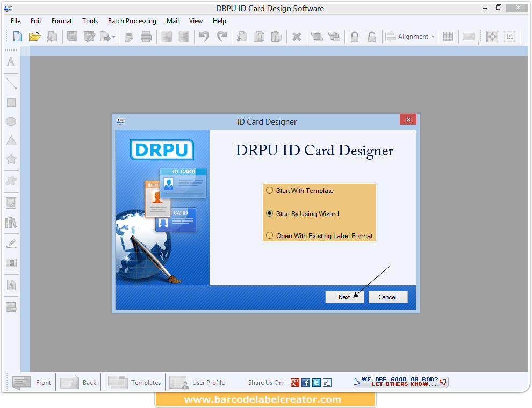Switch to the Back card side
This screenshot has width=532, height=408.
tap(78, 383)
